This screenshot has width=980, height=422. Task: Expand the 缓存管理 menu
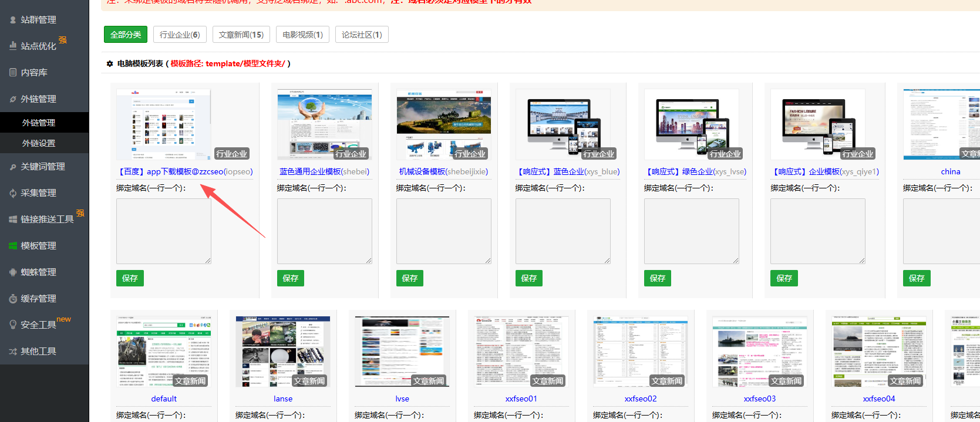click(39, 299)
